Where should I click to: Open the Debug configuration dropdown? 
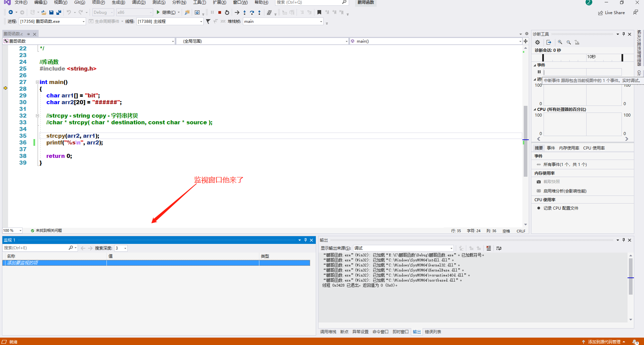click(103, 12)
